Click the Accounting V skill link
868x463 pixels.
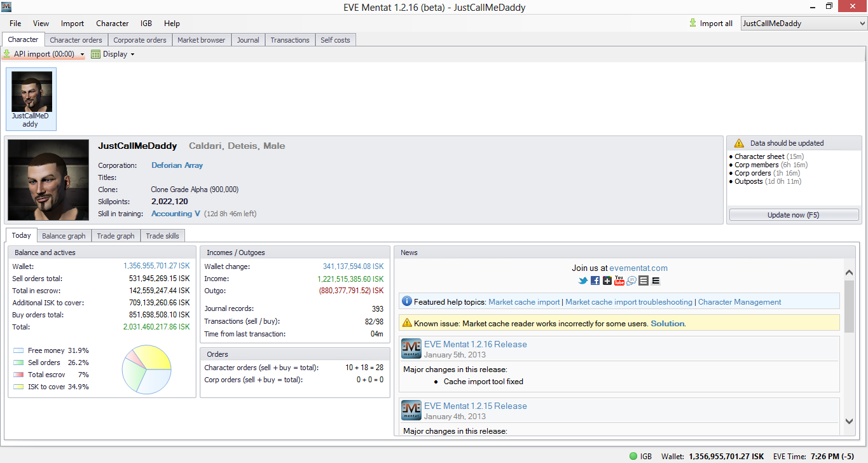point(176,214)
